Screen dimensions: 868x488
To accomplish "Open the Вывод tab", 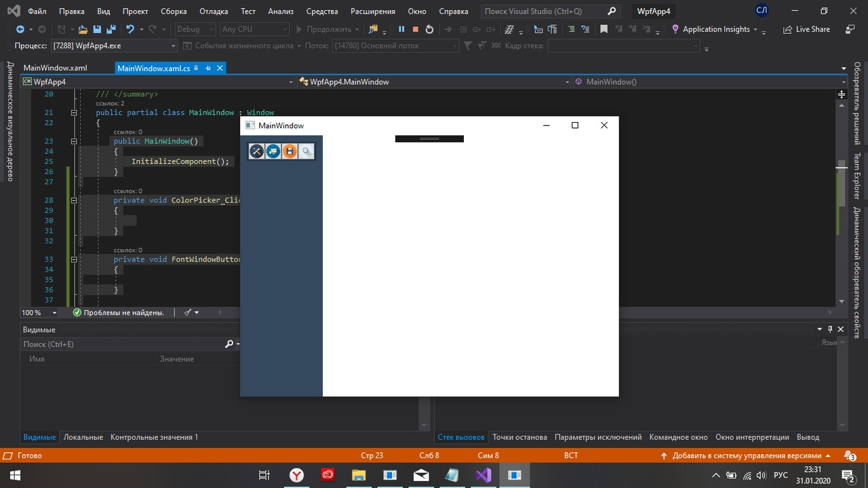I will click(808, 437).
